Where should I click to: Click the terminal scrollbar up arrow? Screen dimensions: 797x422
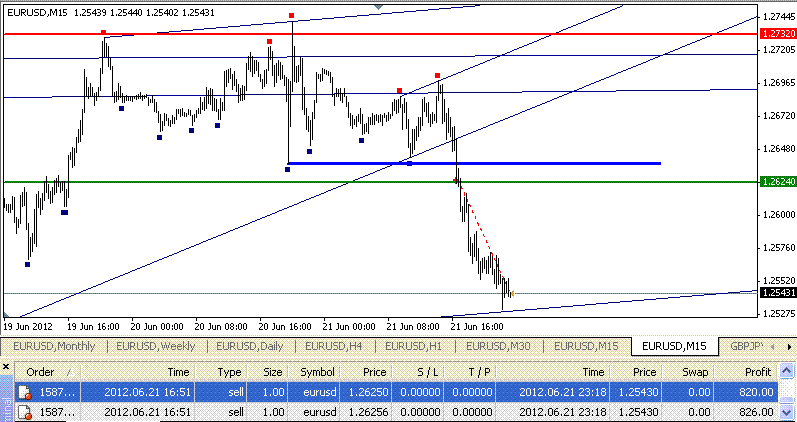click(x=787, y=370)
